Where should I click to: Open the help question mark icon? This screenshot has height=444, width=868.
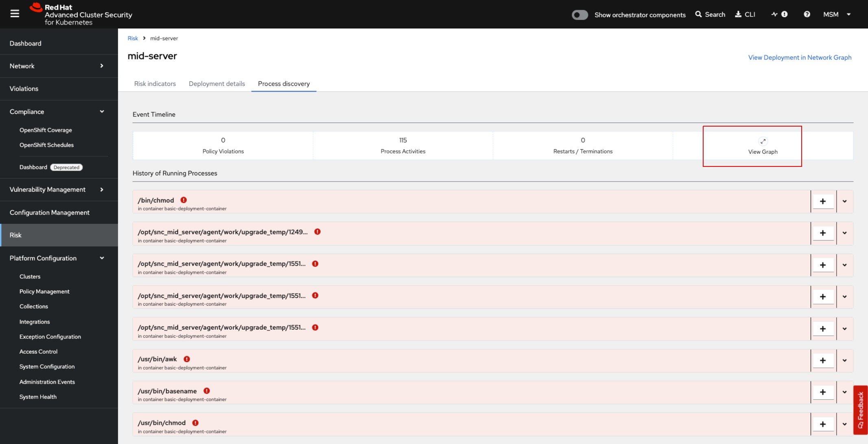pos(807,14)
